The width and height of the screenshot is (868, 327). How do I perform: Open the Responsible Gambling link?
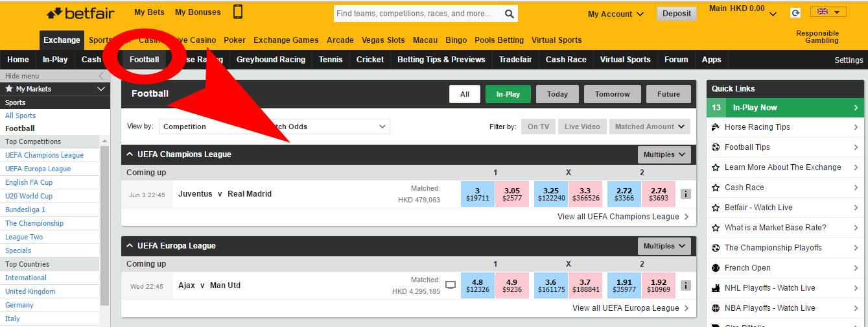[817, 36]
